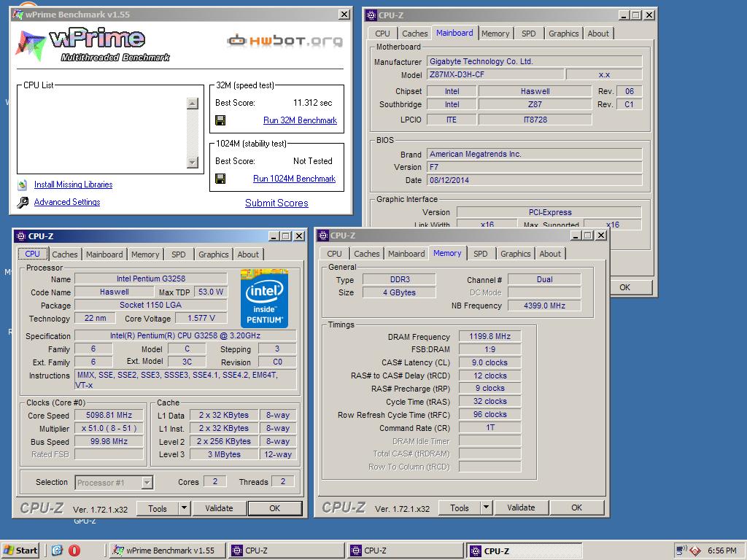Click CPU-Z title icon in Memory window
Screen dimensions: 747x560
click(x=323, y=236)
